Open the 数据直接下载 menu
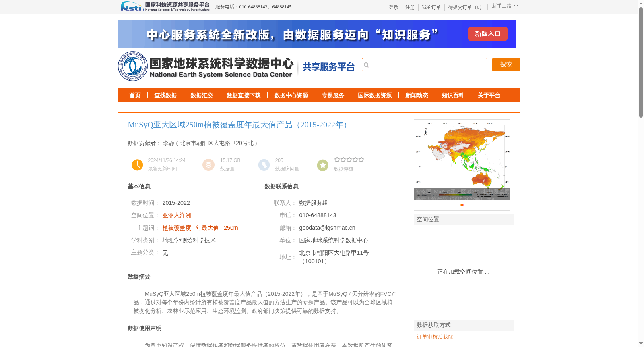Viewport: 644px width, 347px height. (244, 95)
